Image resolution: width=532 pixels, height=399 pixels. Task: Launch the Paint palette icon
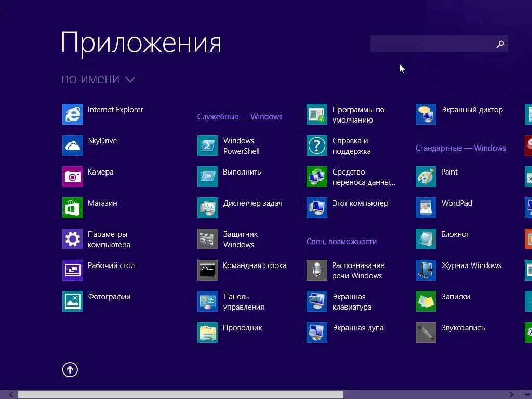pyautogui.click(x=426, y=177)
